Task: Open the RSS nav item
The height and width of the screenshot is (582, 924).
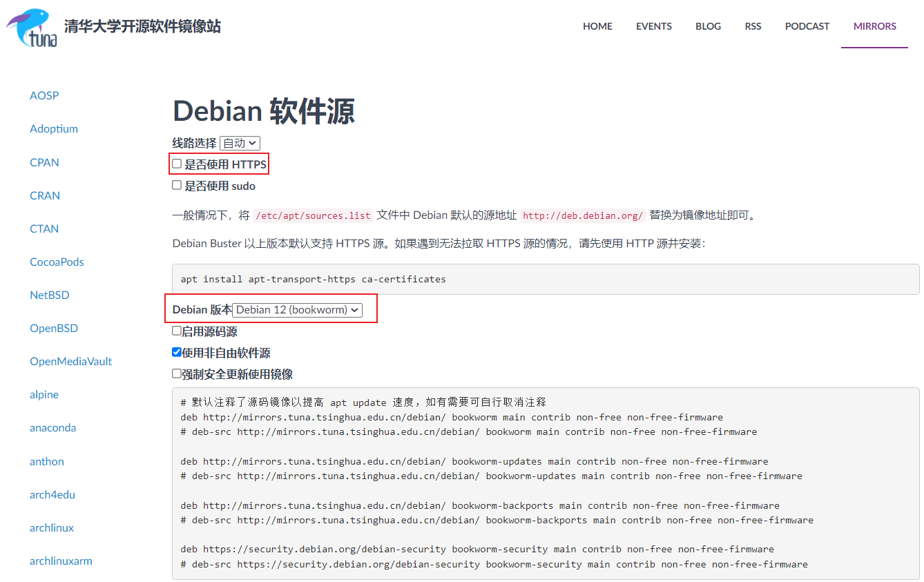Action: tap(753, 26)
